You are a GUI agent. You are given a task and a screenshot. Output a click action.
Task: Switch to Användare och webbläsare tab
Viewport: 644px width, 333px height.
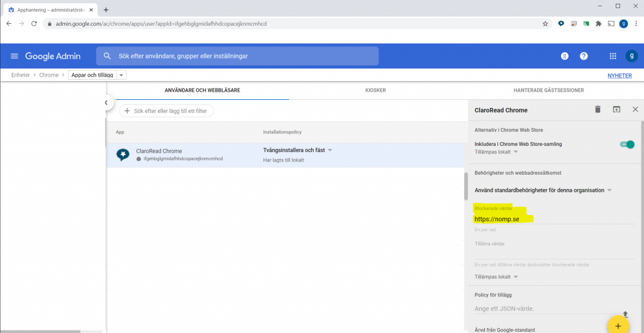pyautogui.click(x=203, y=90)
